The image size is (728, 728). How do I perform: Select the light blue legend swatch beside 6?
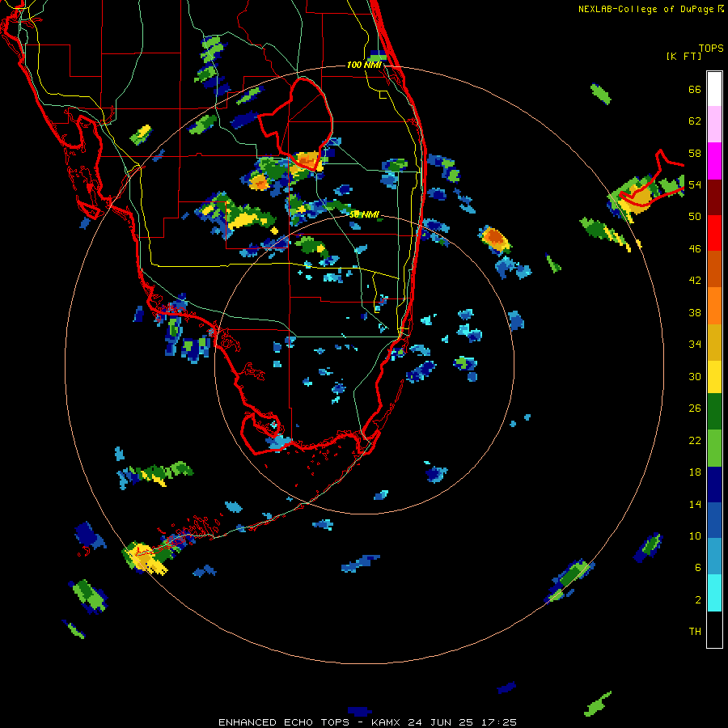tap(714, 557)
